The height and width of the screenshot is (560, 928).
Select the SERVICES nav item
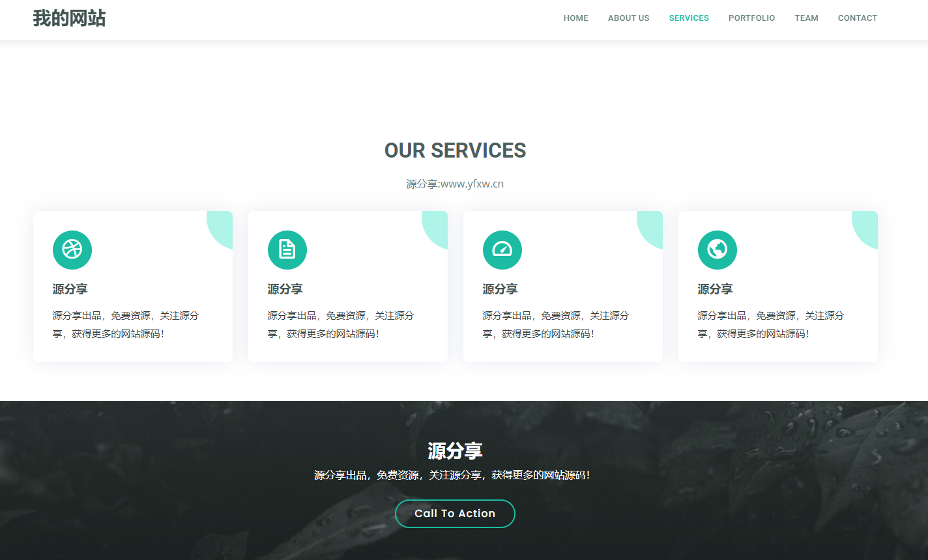(689, 18)
